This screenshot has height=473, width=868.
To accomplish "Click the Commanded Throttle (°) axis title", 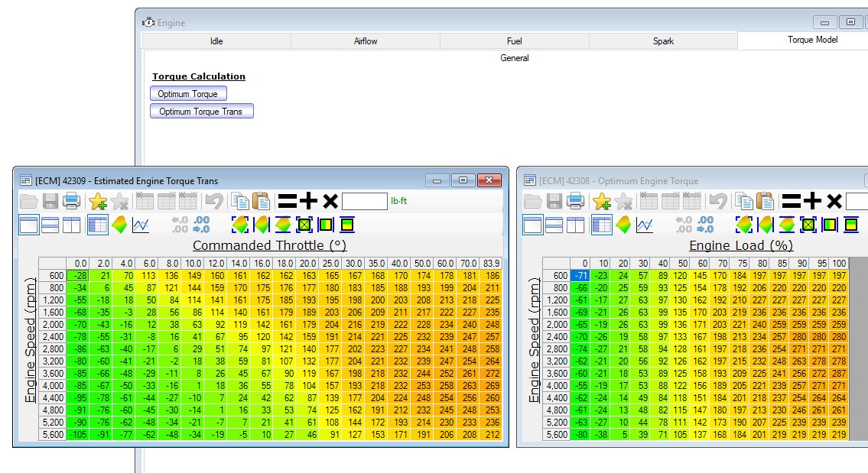I will [270, 245].
